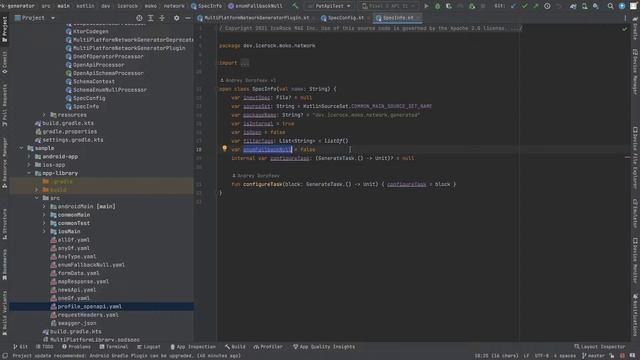This screenshot has height=360, width=640.
Task: Open the Terminal tool window tab
Action: point(113,347)
